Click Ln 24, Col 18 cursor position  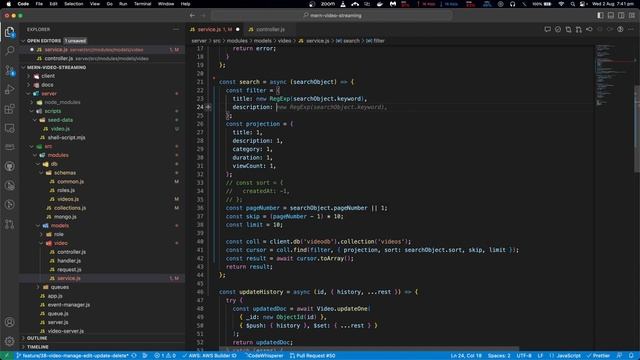tap(466, 356)
